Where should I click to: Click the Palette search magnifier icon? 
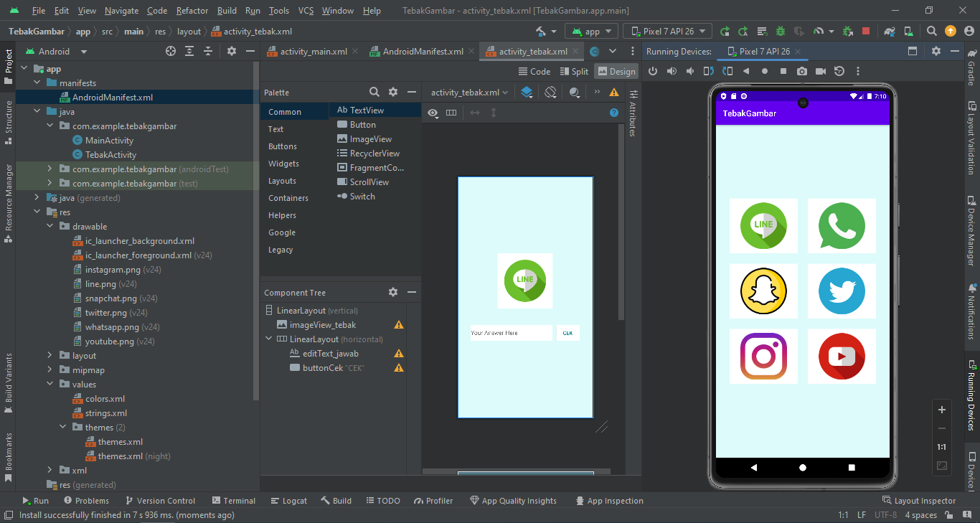[374, 92]
